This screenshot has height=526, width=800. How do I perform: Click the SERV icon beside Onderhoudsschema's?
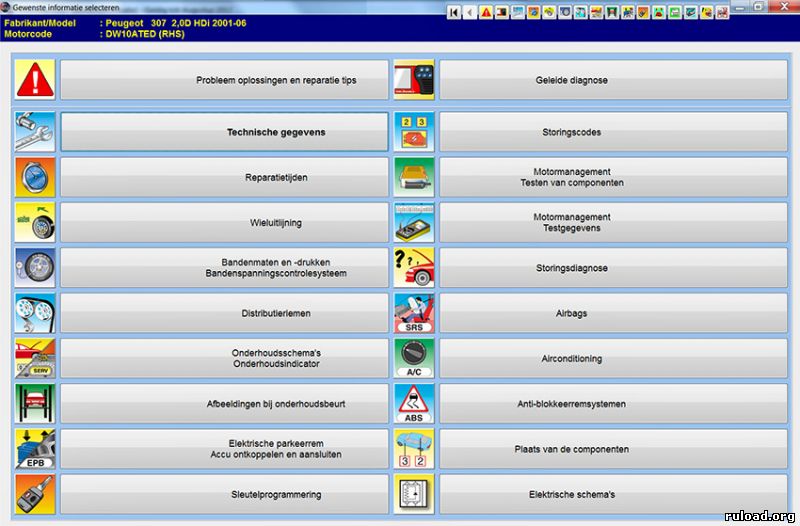point(35,358)
